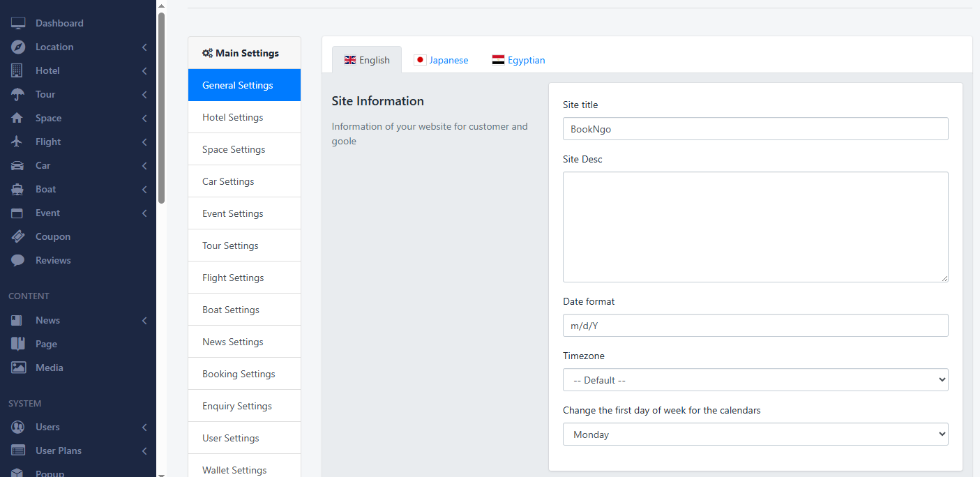Open the Timezone dropdown
Image resolution: width=980 pixels, height=477 pixels.
click(755, 380)
